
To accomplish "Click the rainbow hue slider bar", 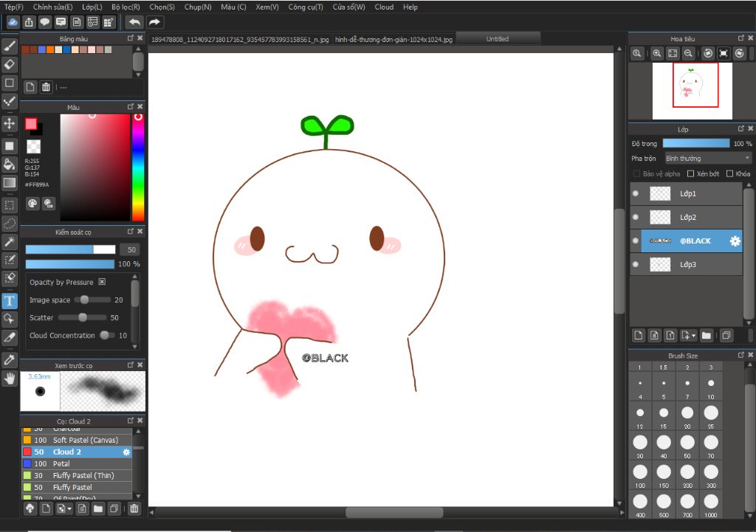I will tap(138, 167).
